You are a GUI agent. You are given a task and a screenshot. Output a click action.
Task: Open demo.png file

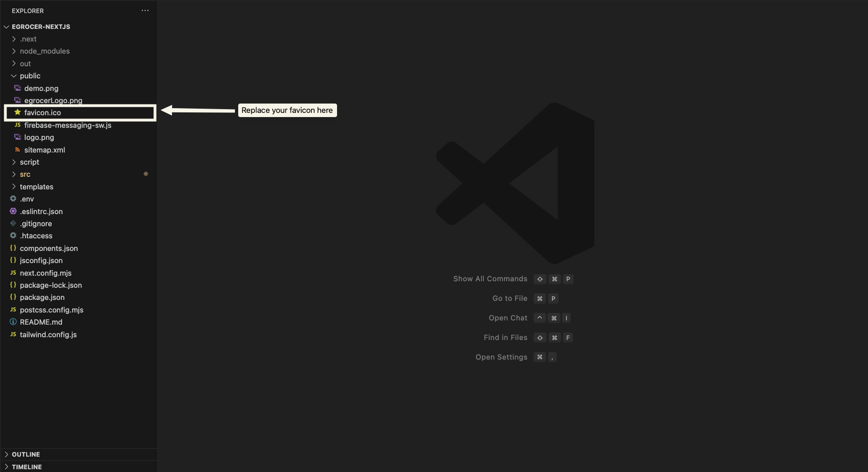pos(41,88)
